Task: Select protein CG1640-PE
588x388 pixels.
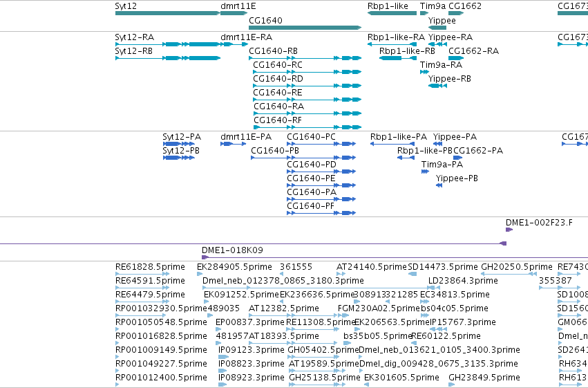Action: [321, 185]
